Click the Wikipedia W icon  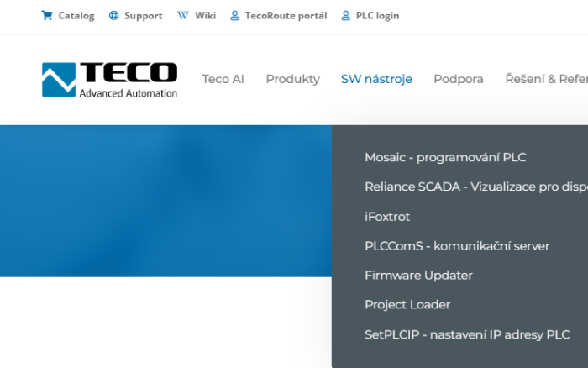(183, 15)
